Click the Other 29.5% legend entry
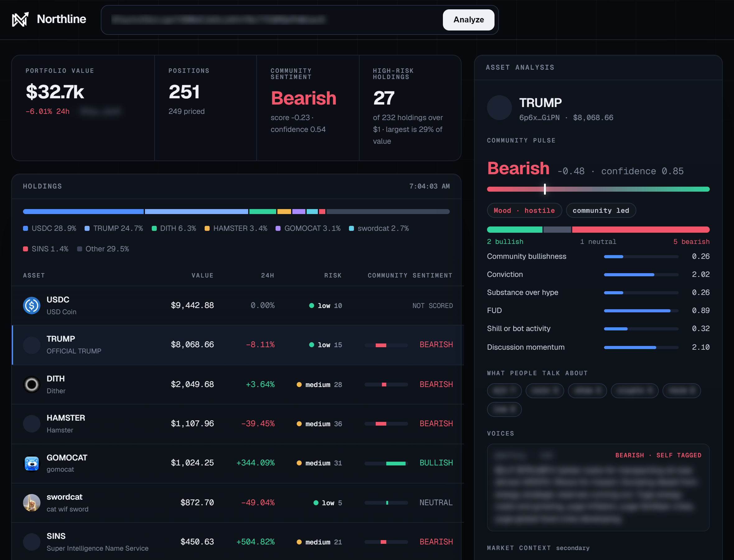This screenshot has height=560, width=734. pos(103,249)
